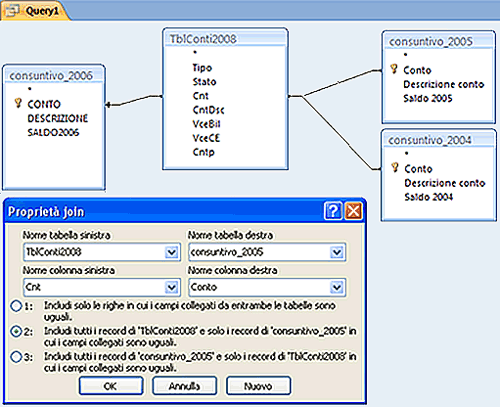This screenshot has height=407, width=500.
Task: Select join option 1 radio button
Action: (x=16, y=306)
